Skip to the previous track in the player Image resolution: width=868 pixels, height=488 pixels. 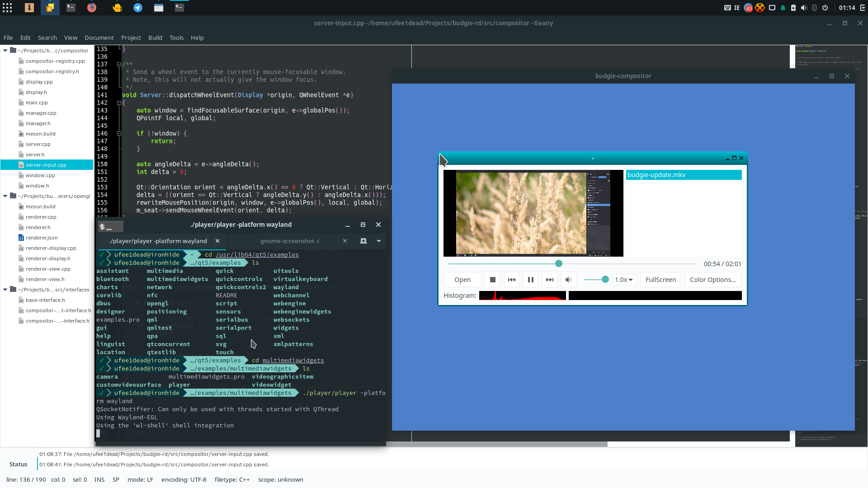[x=512, y=280]
